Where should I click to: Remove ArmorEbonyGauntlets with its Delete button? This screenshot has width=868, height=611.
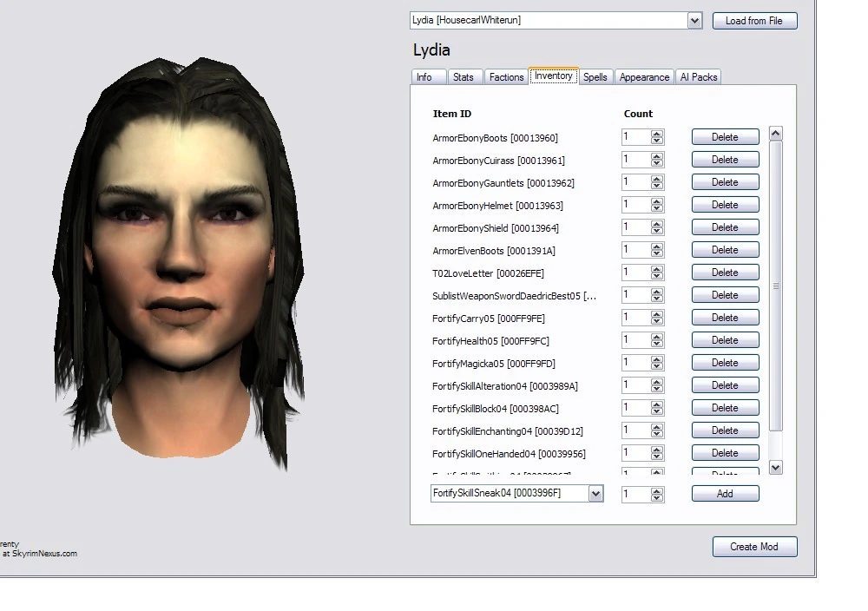pyautogui.click(x=725, y=182)
